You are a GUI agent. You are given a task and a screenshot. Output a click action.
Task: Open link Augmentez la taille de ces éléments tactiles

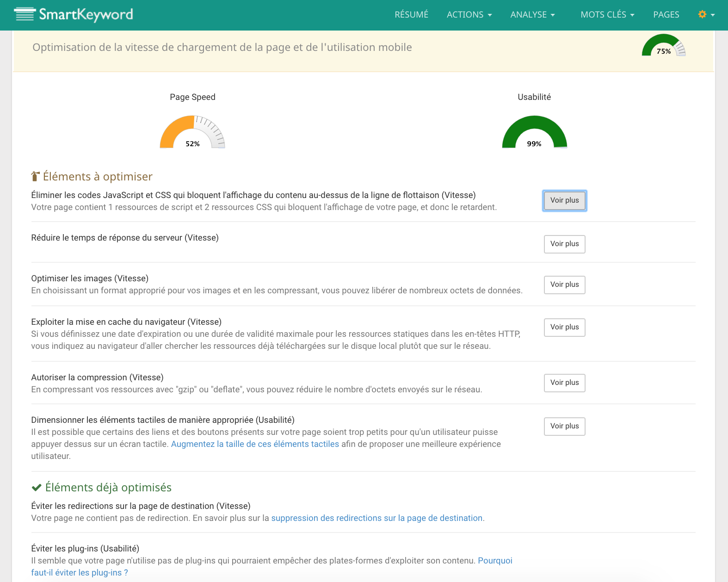click(255, 444)
